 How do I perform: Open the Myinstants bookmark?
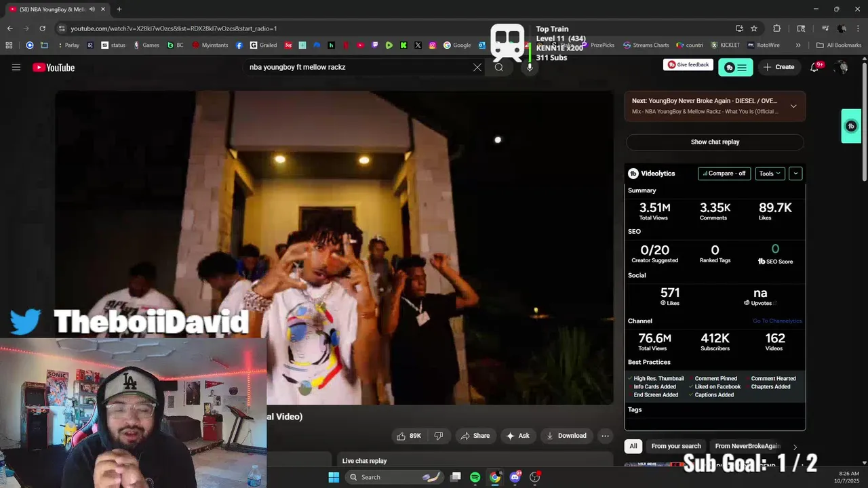(x=210, y=45)
